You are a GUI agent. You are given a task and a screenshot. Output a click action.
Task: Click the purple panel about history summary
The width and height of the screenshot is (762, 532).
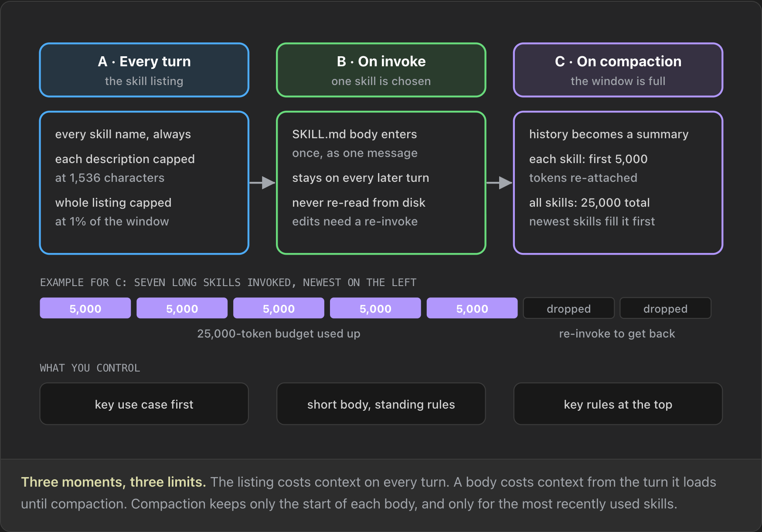[x=618, y=183]
